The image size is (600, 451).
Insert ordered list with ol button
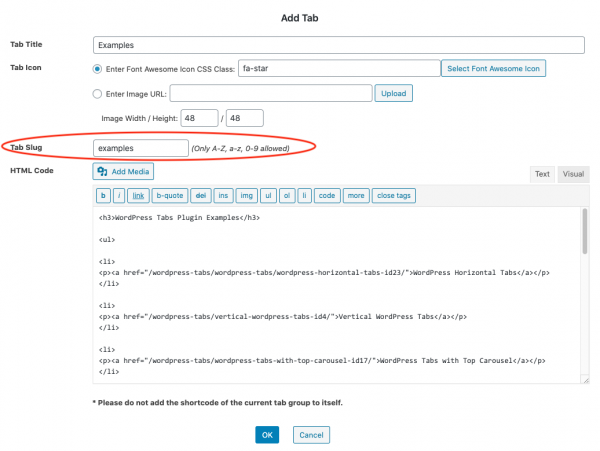pos(288,195)
